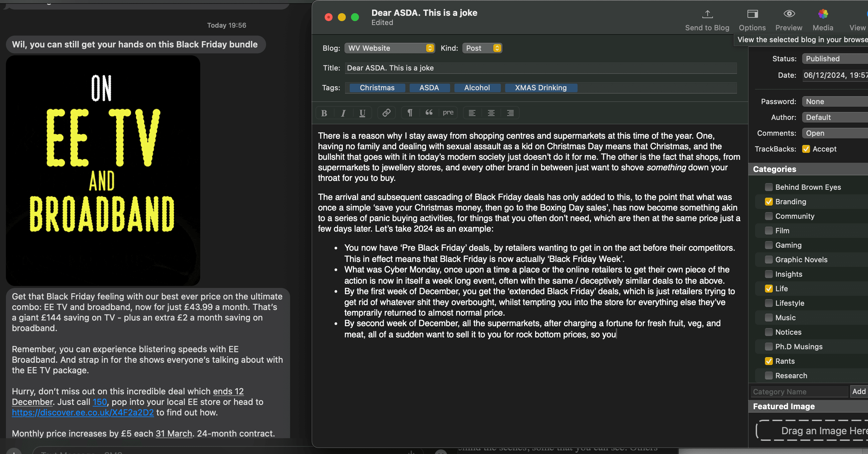Apply italic formatting to text

point(343,113)
